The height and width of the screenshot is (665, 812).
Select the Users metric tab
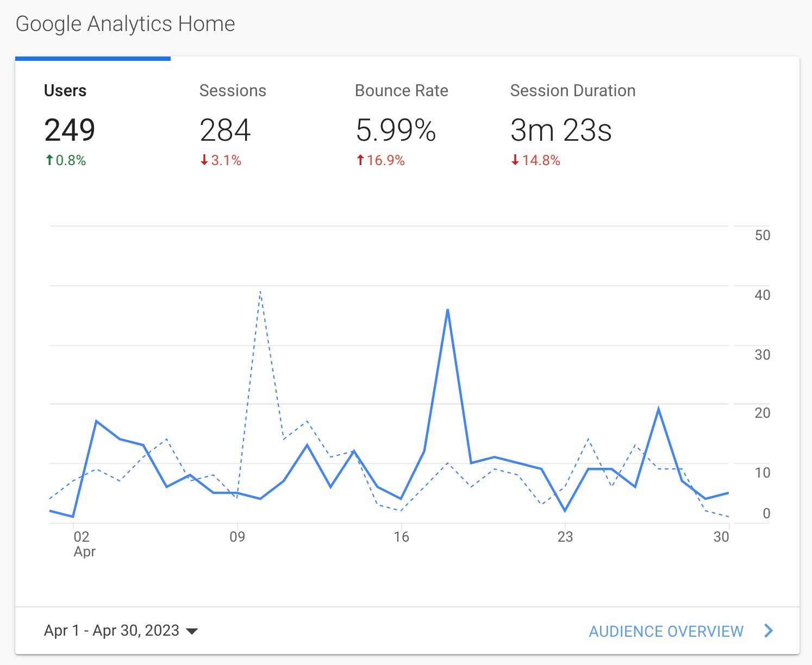[92, 126]
